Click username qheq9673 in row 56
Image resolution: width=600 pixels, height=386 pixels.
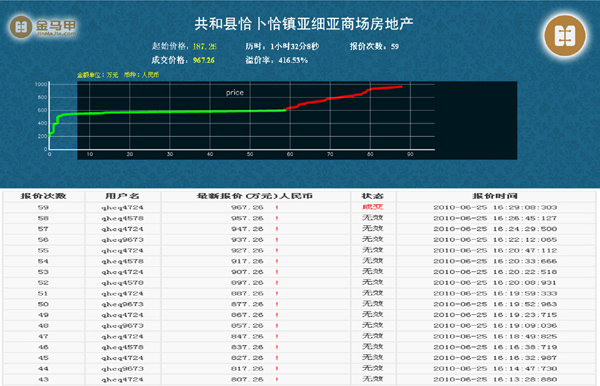click(122, 240)
